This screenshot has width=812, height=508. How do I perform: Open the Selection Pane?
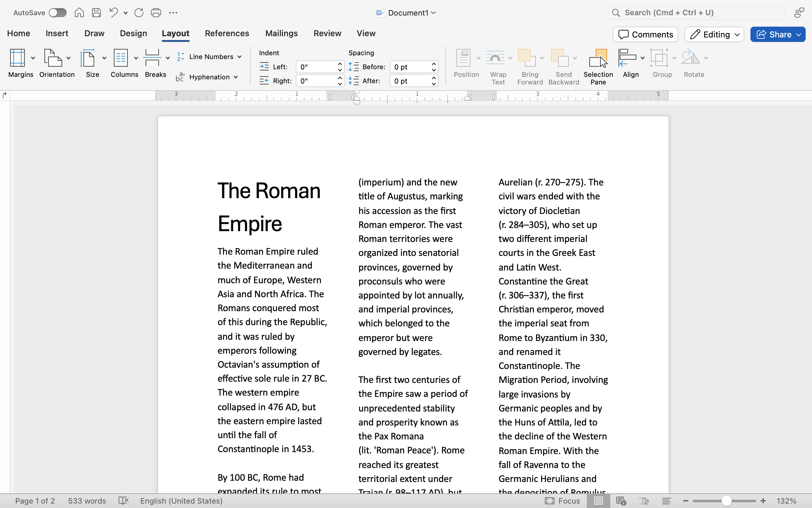[598, 67]
